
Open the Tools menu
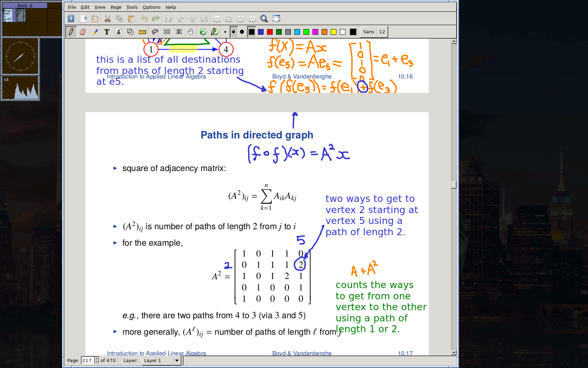132,7
